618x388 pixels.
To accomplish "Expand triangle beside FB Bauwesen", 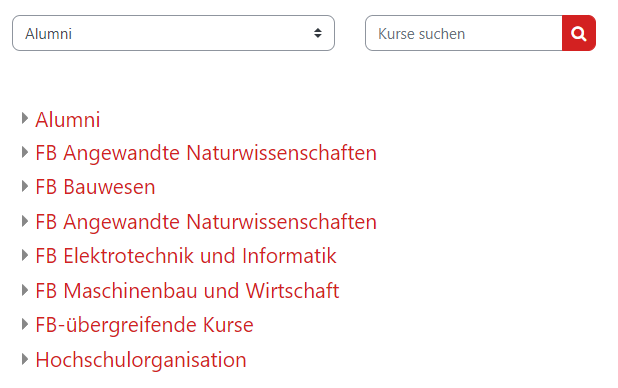I will (25, 186).
